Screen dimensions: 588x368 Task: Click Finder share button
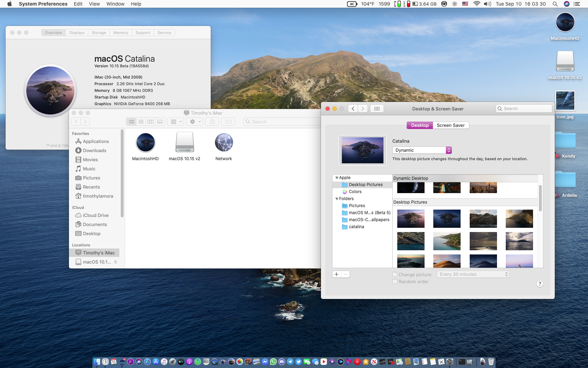212,122
